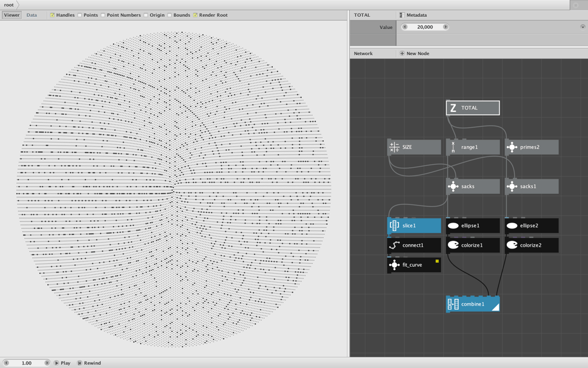The height and width of the screenshot is (368, 588).
Task: Select the range1 node icon
Action: [453, 147]
